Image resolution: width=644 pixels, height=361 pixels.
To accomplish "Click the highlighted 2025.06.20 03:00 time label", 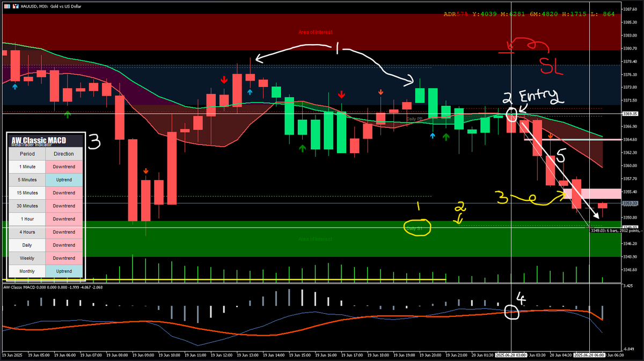I will (512, 355).
